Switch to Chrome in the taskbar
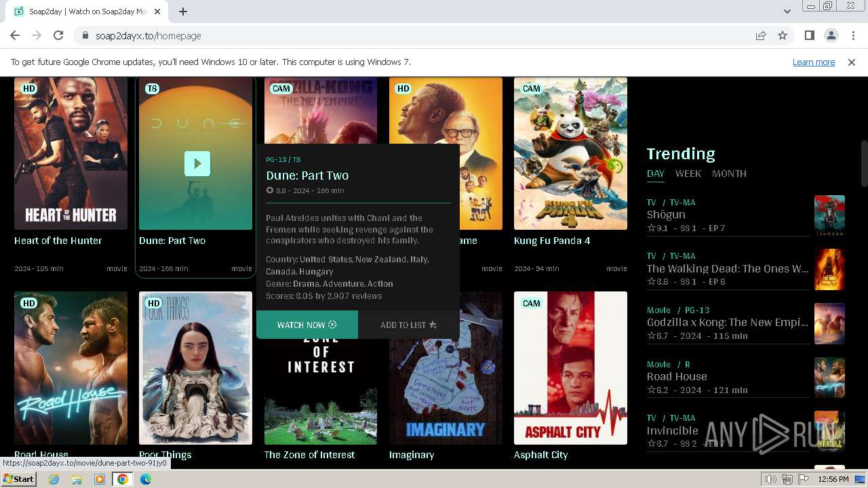The image size is (868, 488). 123,479
